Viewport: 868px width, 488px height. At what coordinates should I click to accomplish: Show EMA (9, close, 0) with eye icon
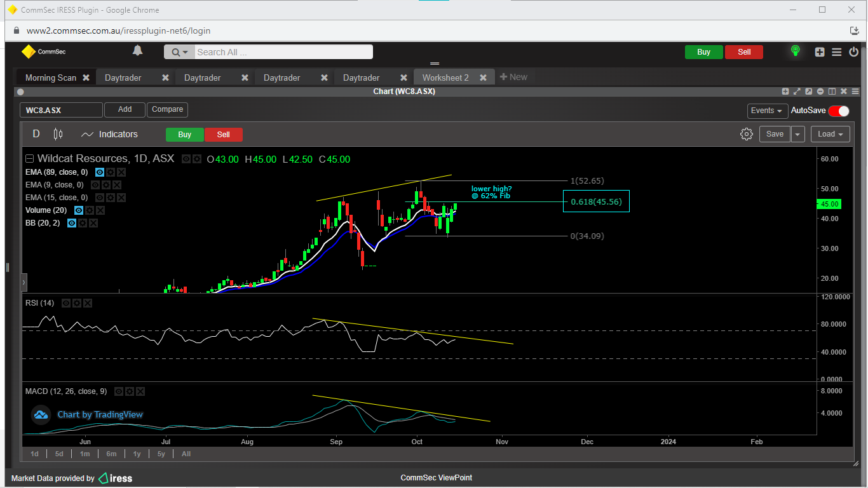95,185
